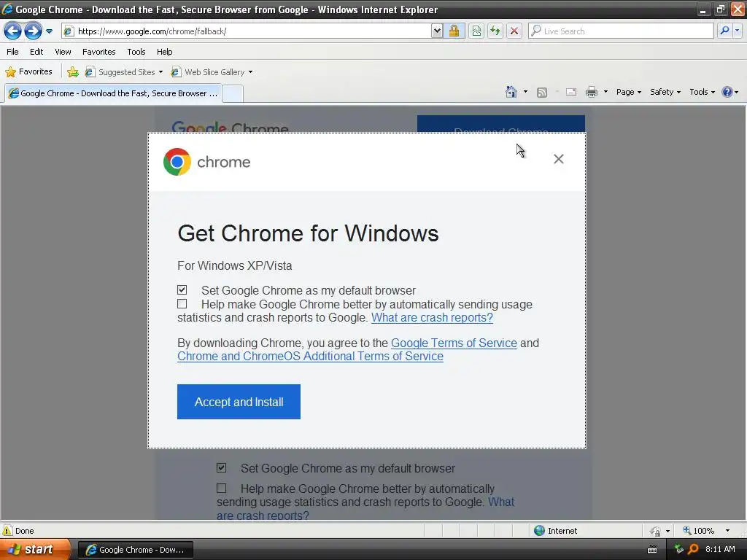The image size is (747, 560).
Task: Open the File menu
Action: tap(13, 52)
